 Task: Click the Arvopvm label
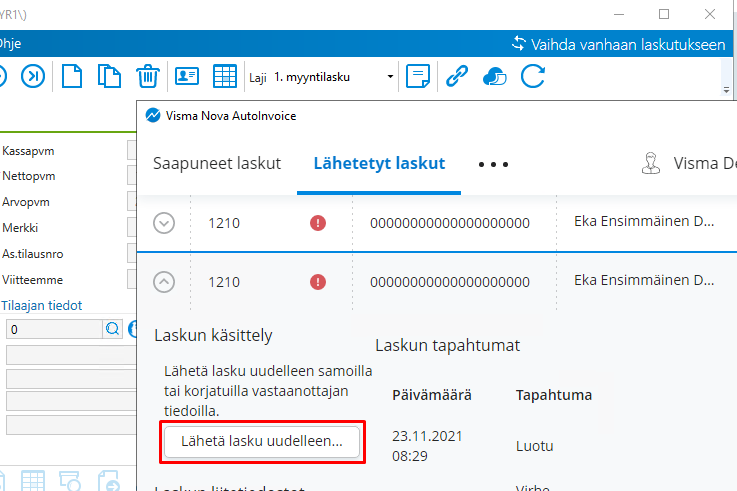[26, 202]
